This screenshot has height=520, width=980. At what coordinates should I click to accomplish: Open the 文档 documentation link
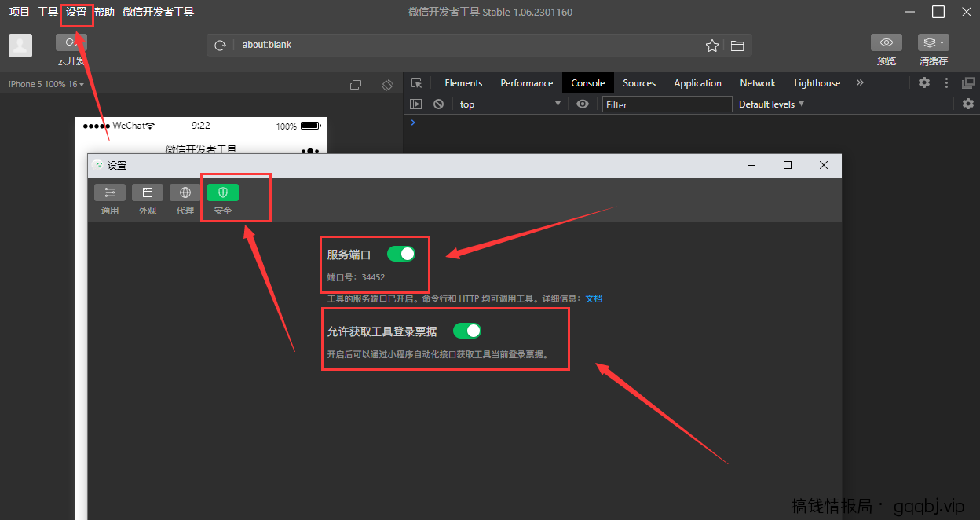tap(594, 298)
